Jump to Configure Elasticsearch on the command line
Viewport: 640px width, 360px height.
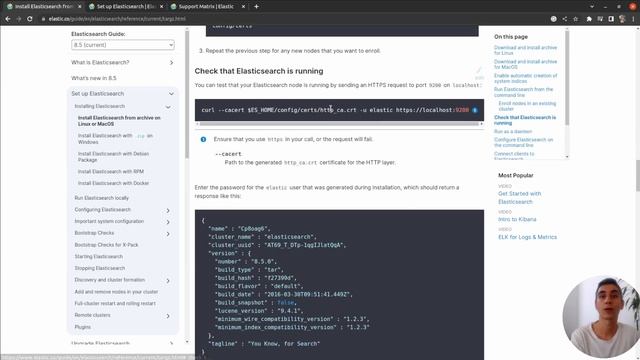click(524, 142)
